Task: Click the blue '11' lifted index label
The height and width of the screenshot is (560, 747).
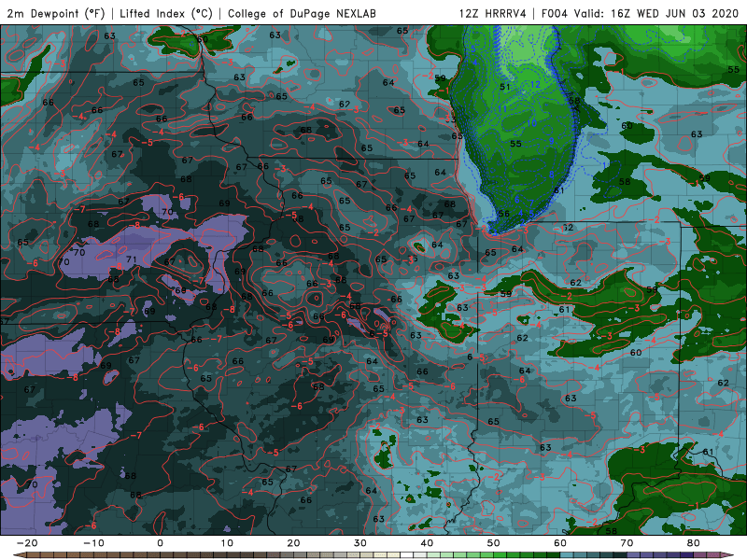Action: [502, 109]
